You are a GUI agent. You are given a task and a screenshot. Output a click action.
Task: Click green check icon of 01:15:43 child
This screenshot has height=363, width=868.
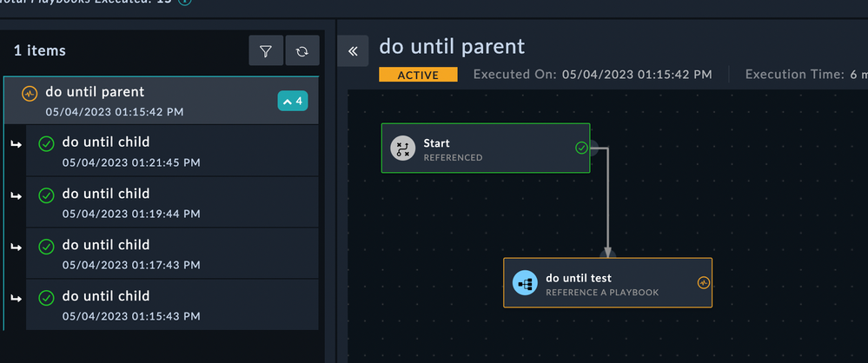point(47,299)
